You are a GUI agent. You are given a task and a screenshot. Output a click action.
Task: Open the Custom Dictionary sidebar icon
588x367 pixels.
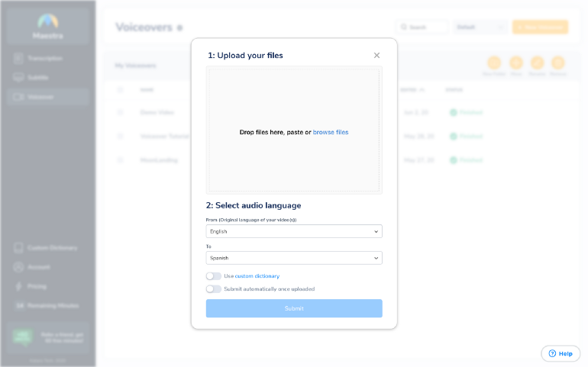18,248
